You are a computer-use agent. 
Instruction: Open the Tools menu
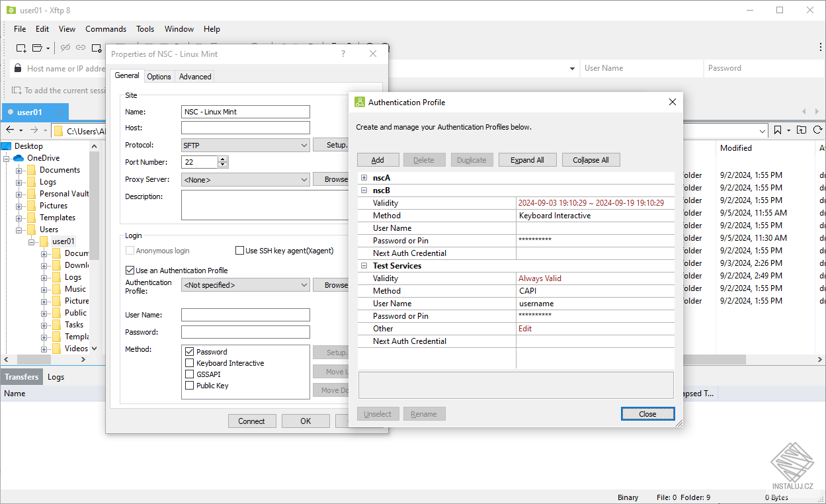145,29
